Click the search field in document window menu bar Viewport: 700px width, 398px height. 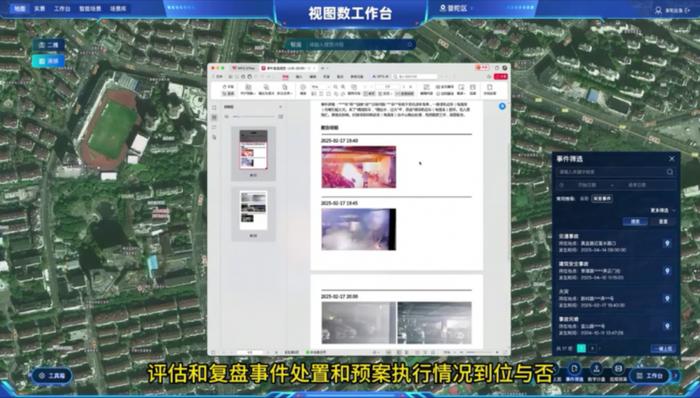pyautogui.click(x=416, y=77)
